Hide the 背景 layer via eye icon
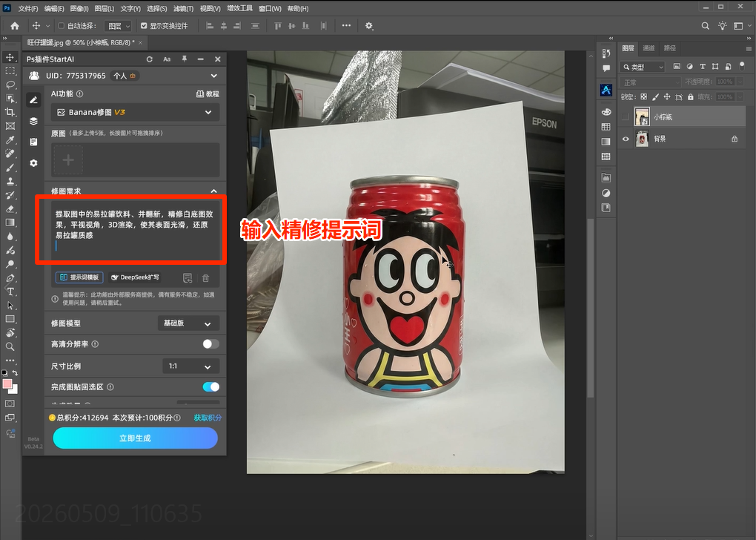Image resolution: width=756 pixels, height=540 pixels. pos(626,139)
